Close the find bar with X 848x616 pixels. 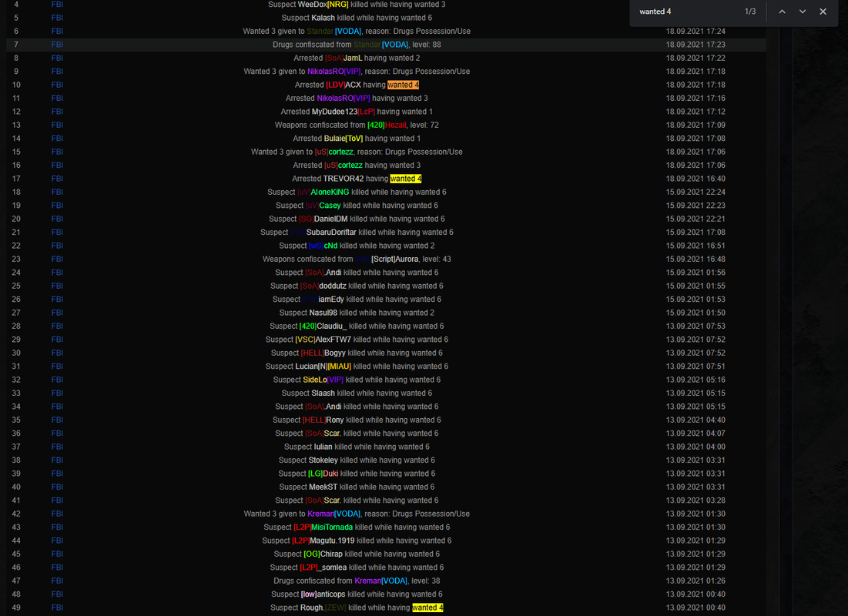[823, 12]
